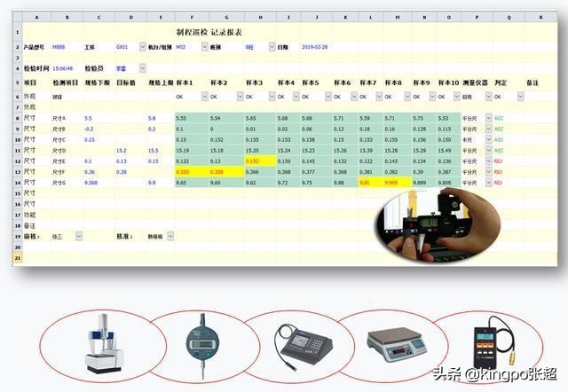Click the digital caliper photo
Image resolution: width=568 pixels, height=392 pixels.
click(438, 224)
